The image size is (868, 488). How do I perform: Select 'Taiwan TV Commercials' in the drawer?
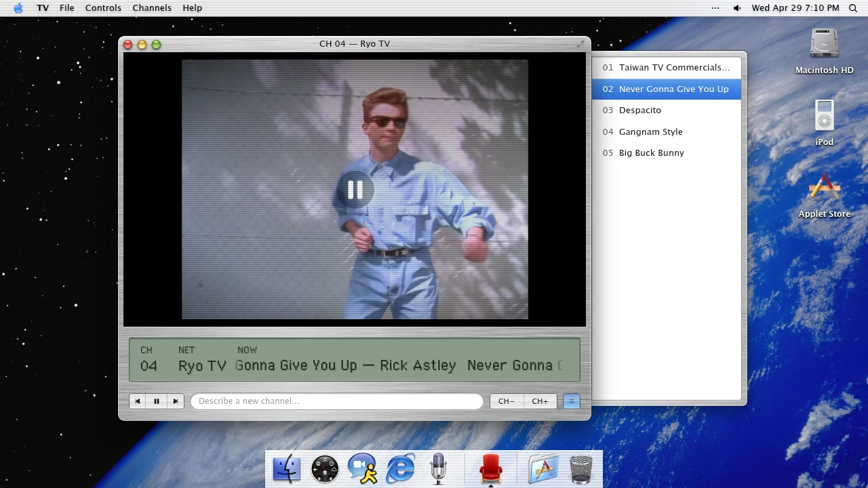coord(667,68)
